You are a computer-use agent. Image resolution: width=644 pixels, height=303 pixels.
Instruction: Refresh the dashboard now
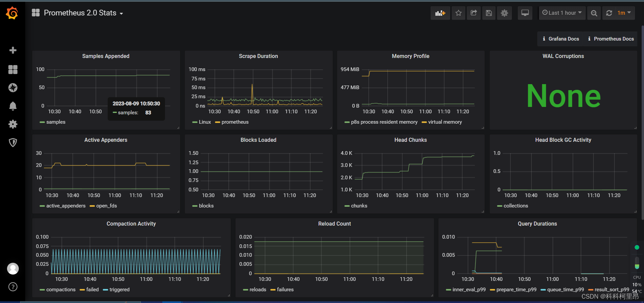click(609, 13)
